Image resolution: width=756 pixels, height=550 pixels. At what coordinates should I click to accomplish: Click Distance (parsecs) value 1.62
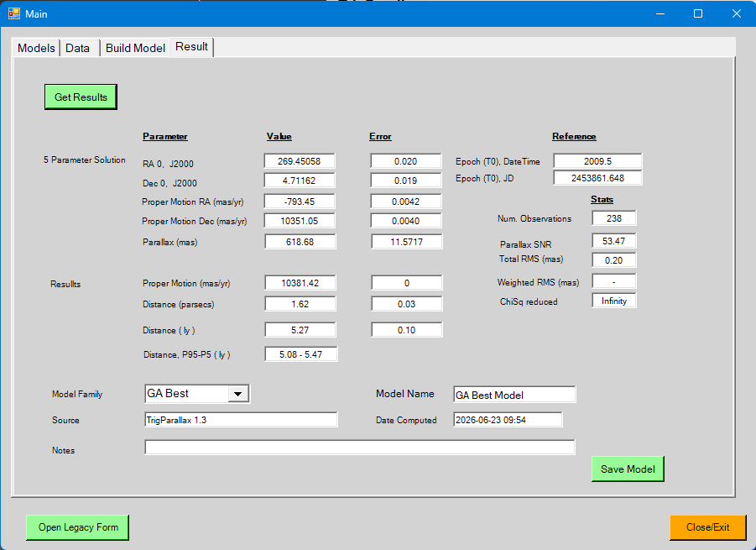tap(300, 304)
